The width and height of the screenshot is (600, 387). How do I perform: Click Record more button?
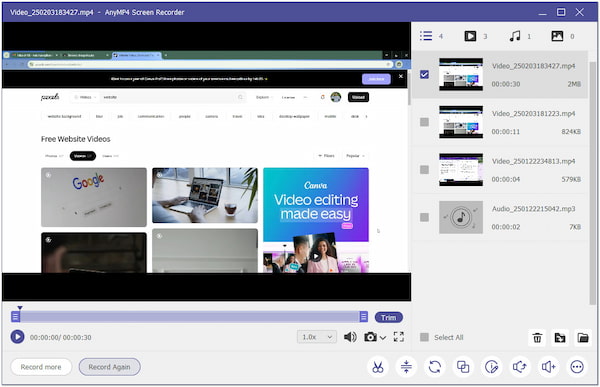tap(41, 367)
